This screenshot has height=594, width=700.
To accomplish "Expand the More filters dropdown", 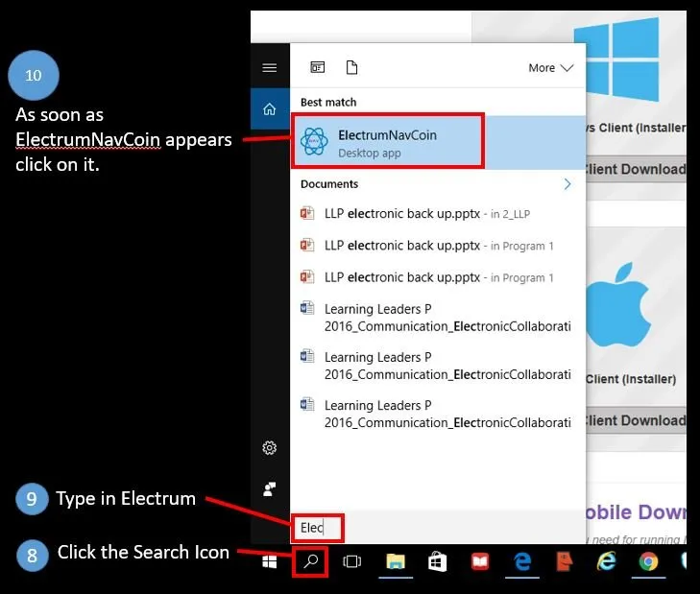I will [550, 68].
